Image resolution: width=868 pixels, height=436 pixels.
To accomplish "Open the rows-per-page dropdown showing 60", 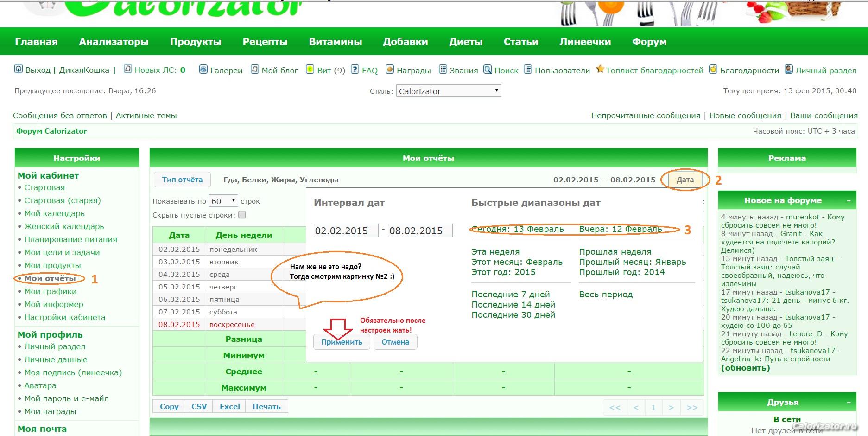I will (x=223, y=201).
